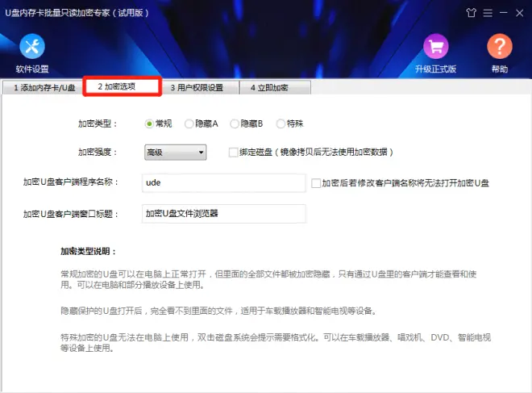Tick 加密后若修改客户端名称将无法打开加密U盘 checkbox
532x393 pixels.
(x=316, y=183)
